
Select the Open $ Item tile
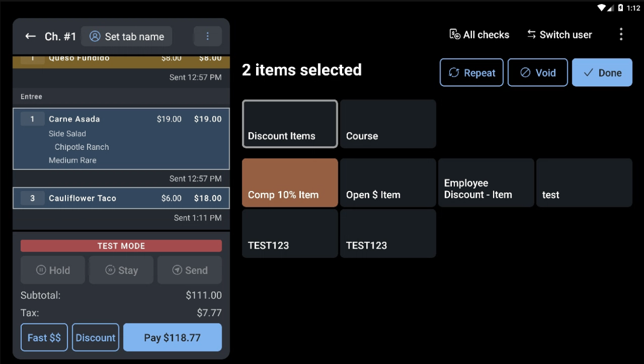click(x=387, y=182)
